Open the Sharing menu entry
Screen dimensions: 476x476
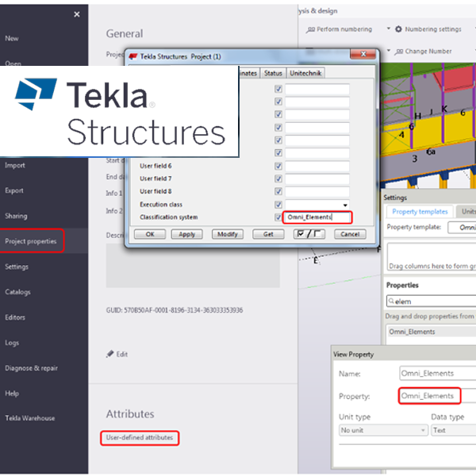click(x=16, y=216)
